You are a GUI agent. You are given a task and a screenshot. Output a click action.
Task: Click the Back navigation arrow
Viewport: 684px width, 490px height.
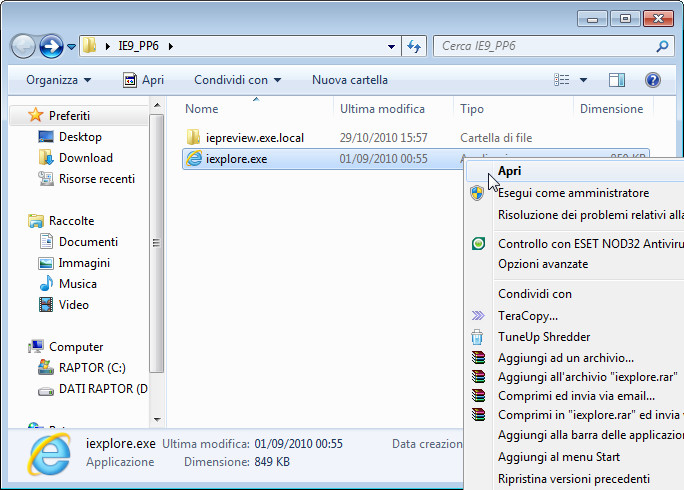click(x=23, y=46)
